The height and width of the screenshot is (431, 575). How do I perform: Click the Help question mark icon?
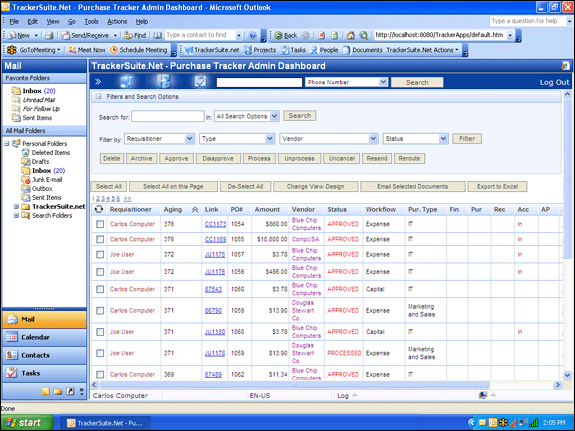click(x=252, y=35)
